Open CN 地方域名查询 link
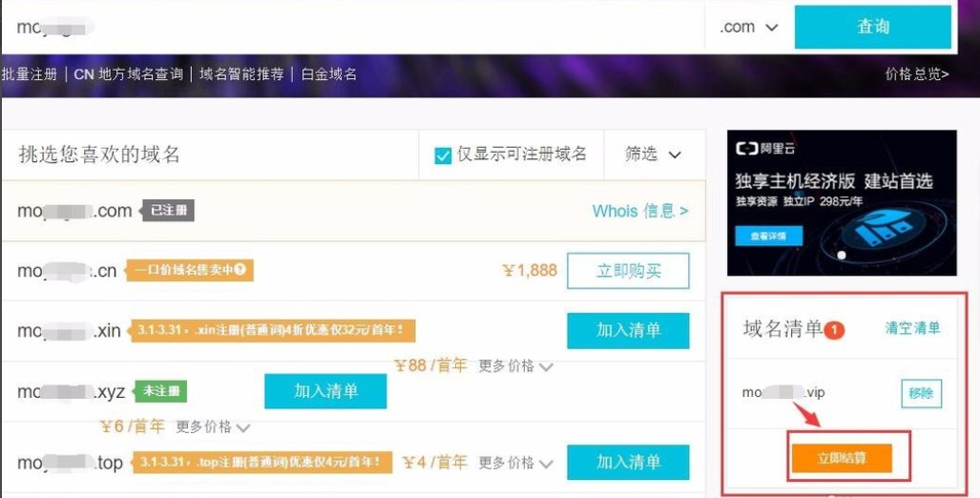 [x=128, y=73]
